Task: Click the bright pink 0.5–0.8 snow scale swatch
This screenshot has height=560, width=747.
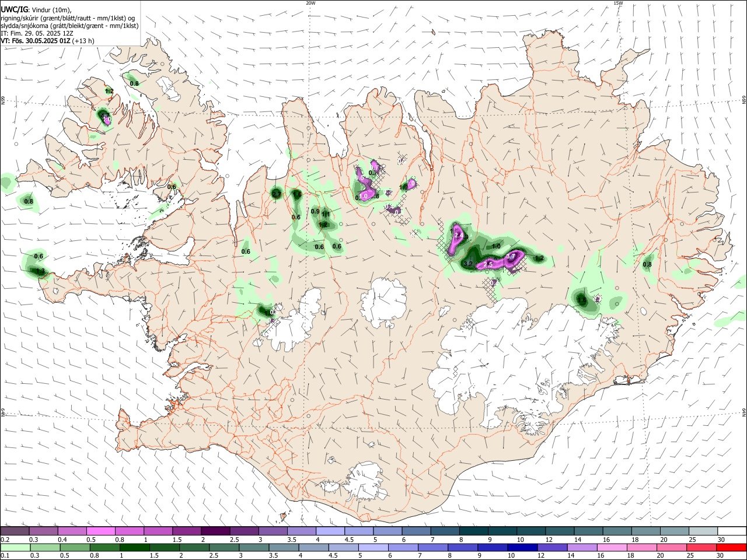Action: (x=100, y=531)
